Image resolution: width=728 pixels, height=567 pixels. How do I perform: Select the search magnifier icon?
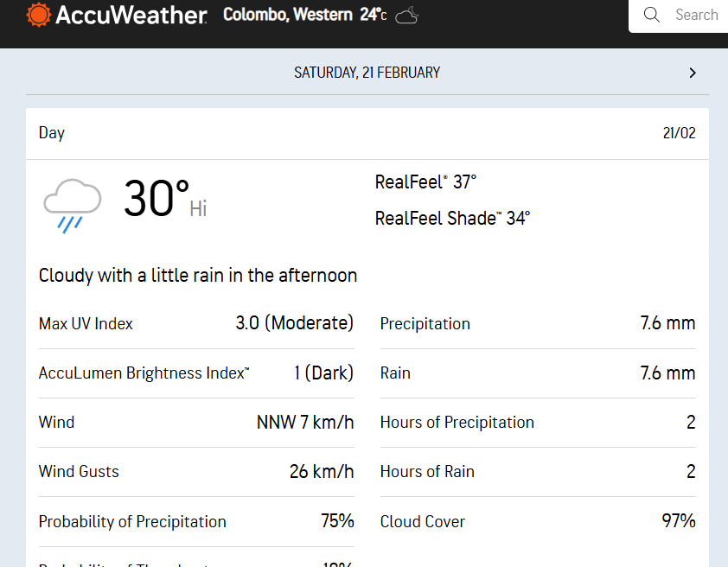pos(651,15)
